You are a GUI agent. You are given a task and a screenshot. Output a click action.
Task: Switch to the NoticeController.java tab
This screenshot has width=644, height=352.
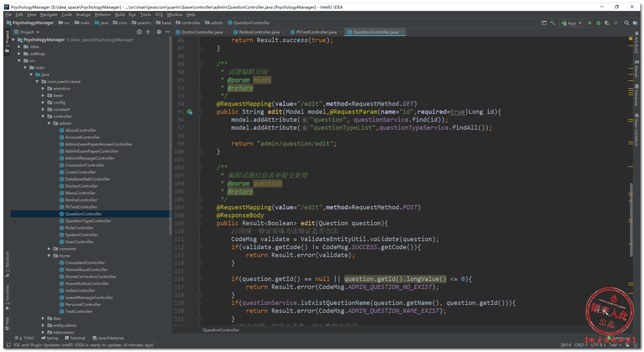coord(259,32)
